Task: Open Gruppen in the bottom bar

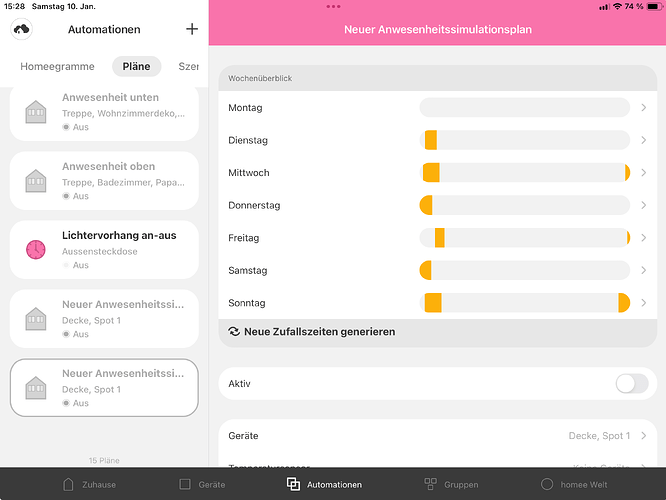Action: point(450,484)
